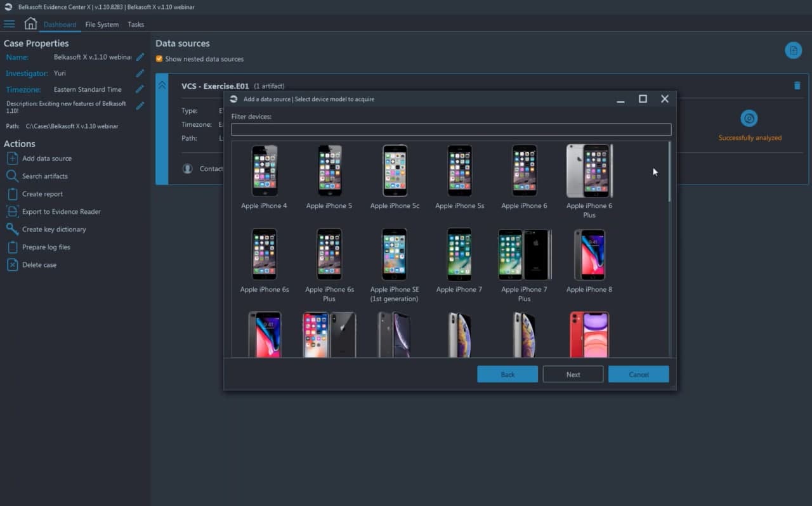This screenshot has width=812, height=506.
Task: Click the Filter devices input field
Action: [x=451, y=129]
